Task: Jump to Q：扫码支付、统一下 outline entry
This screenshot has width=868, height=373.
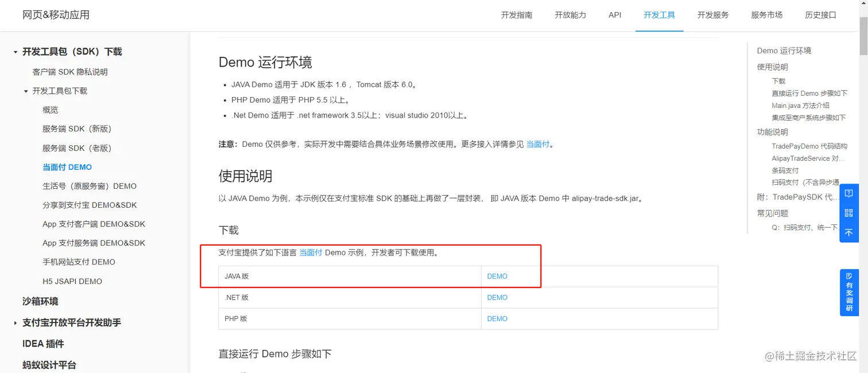Action: coord(805,228)
